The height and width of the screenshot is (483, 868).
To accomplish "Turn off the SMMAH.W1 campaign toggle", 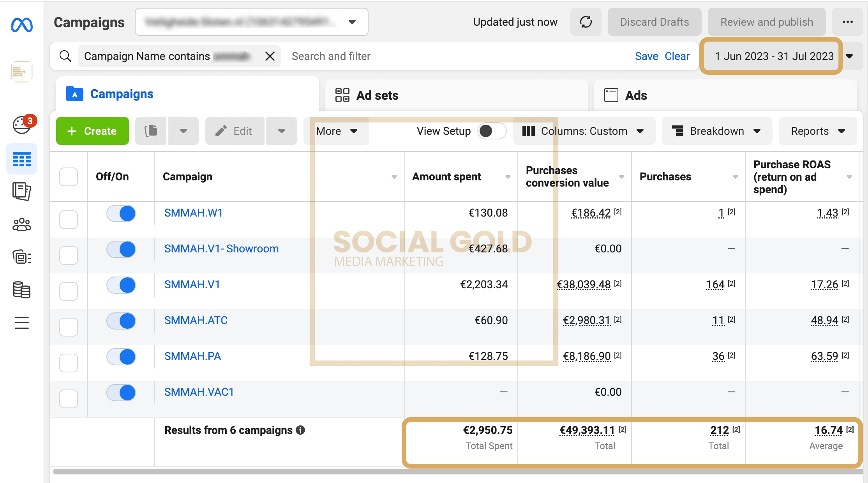I will [121, 213].
